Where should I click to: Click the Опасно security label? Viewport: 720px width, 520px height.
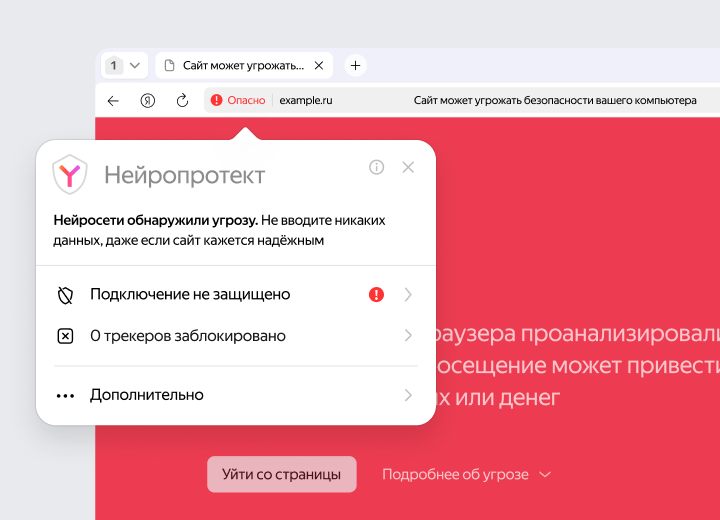point(246,100)
